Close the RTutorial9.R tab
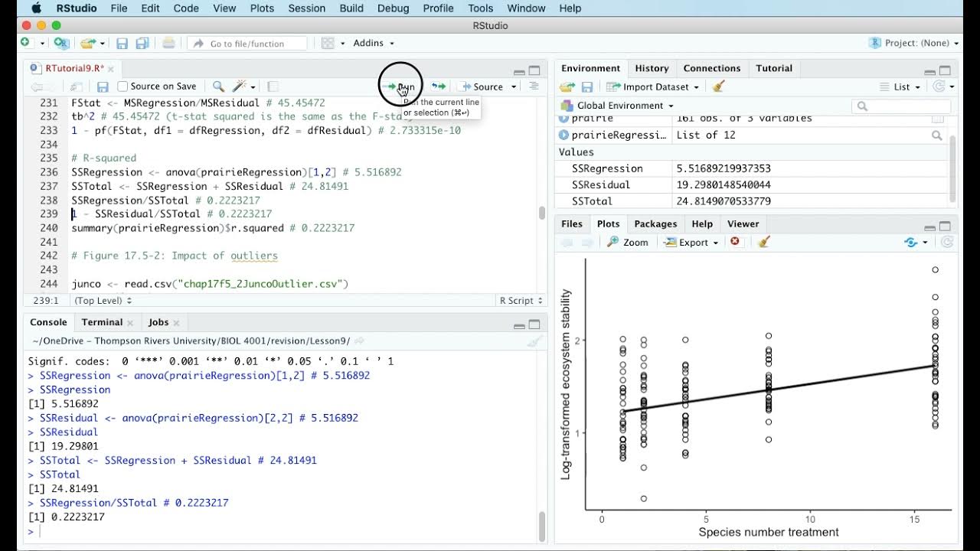Viewport: 980px width, 551px height. pyautogui.click(x=111, y=69)
